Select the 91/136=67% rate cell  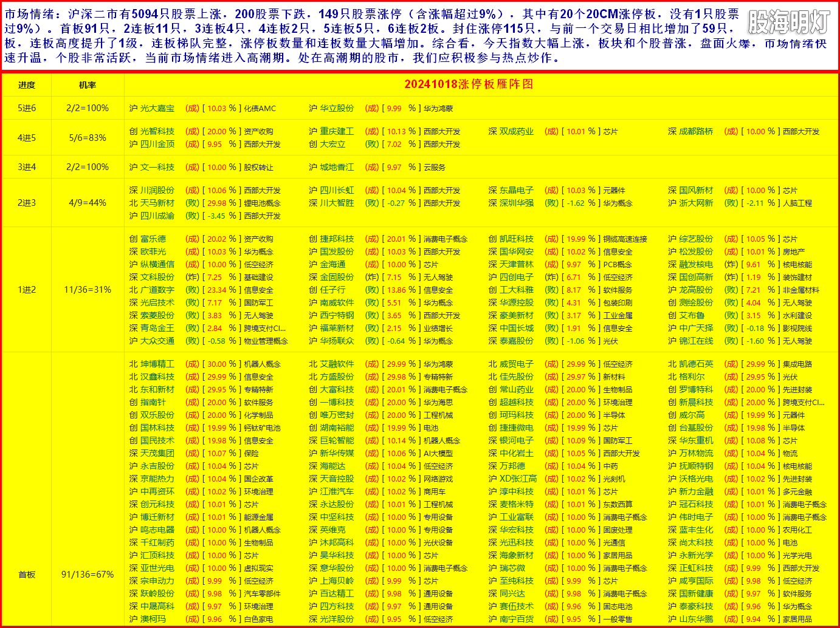click(88, 575)
